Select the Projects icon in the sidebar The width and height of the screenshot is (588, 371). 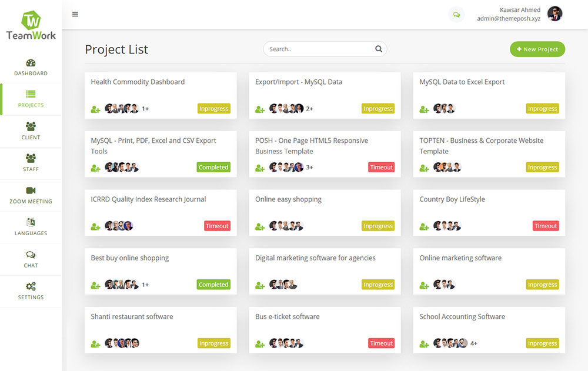31,93
